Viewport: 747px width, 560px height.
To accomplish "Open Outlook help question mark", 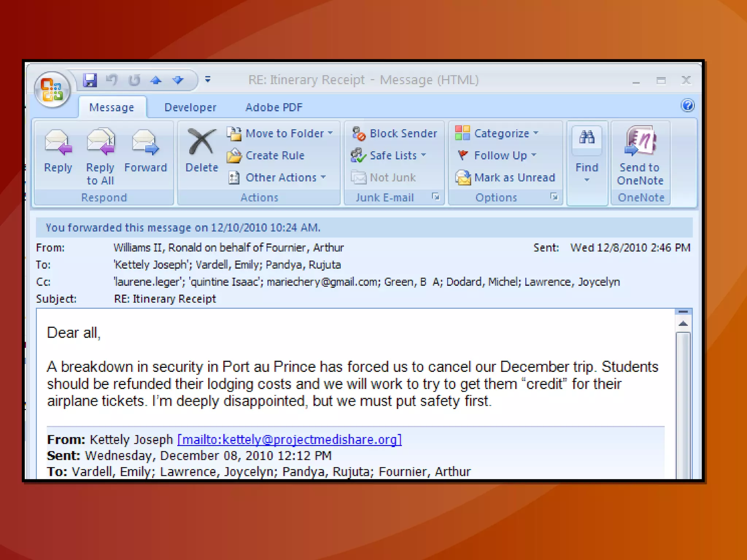I will coord(687,106).
